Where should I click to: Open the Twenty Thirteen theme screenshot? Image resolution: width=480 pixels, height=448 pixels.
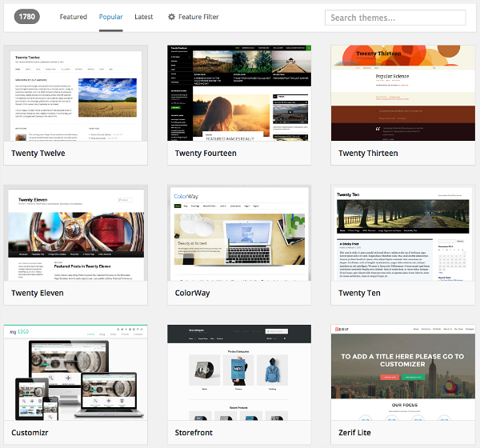click(x=403, y=94)
